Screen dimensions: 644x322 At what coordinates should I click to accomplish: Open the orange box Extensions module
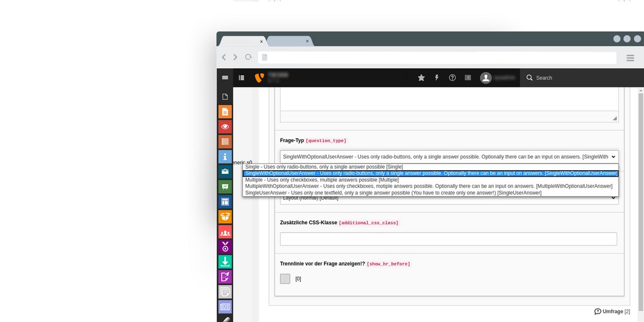(225, 217)
